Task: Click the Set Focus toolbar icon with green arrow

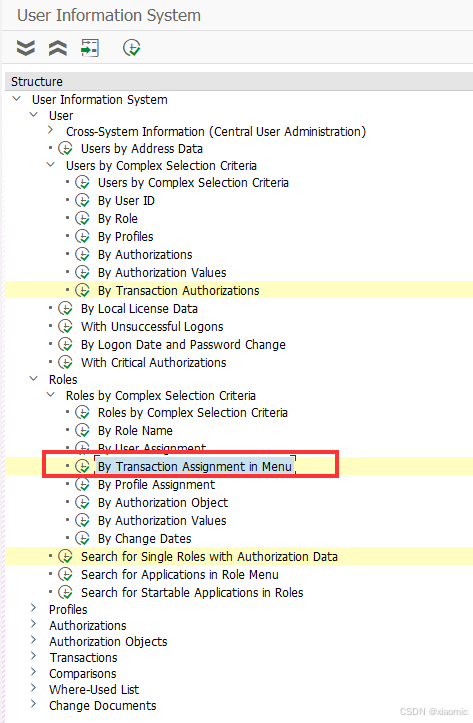Action: click(x=90, y=48)
